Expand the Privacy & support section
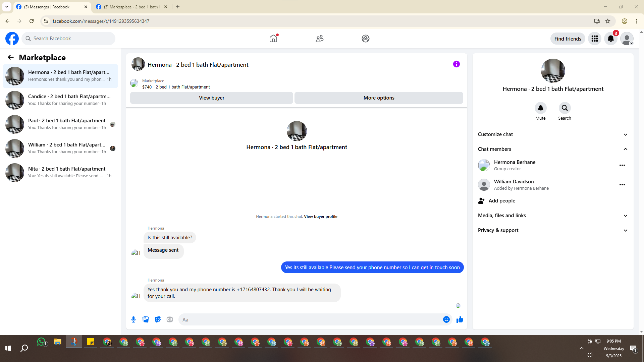 tap(553, 230)
